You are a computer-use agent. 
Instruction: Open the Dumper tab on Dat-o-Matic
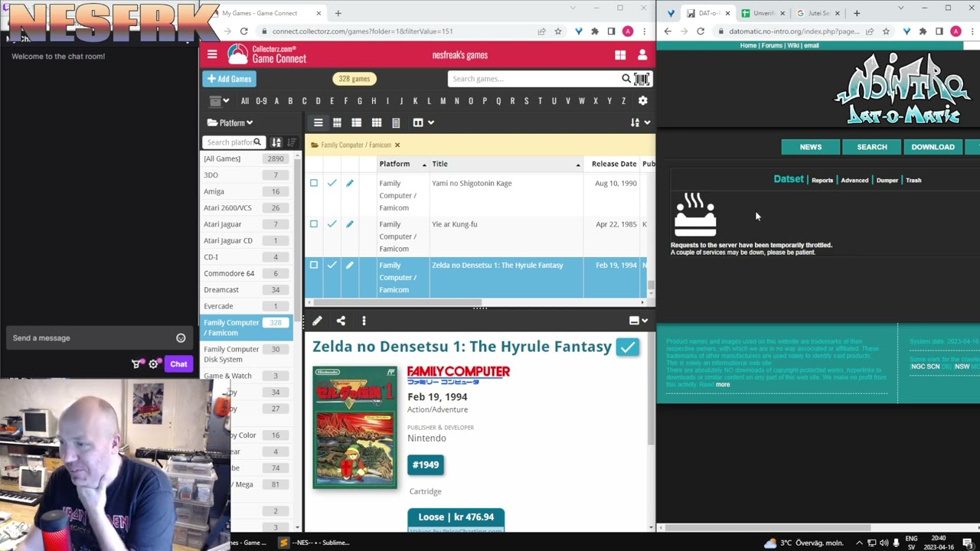(887, 180)
